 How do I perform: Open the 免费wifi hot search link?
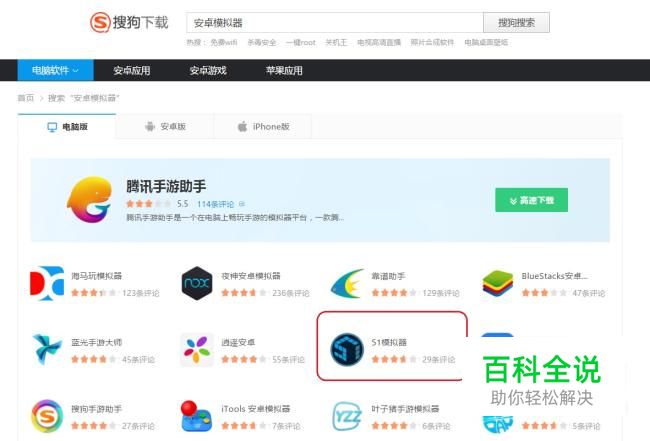click(x=223, y=42)
